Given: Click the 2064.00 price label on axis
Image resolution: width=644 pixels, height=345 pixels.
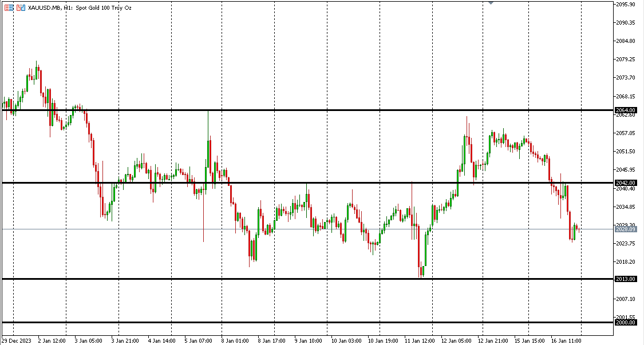Looking at the screenshot, I should click(625, 110).
